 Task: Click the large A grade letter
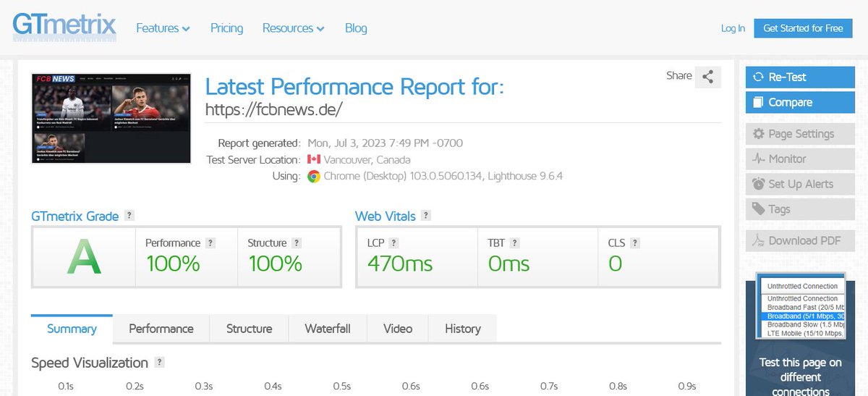85,256
